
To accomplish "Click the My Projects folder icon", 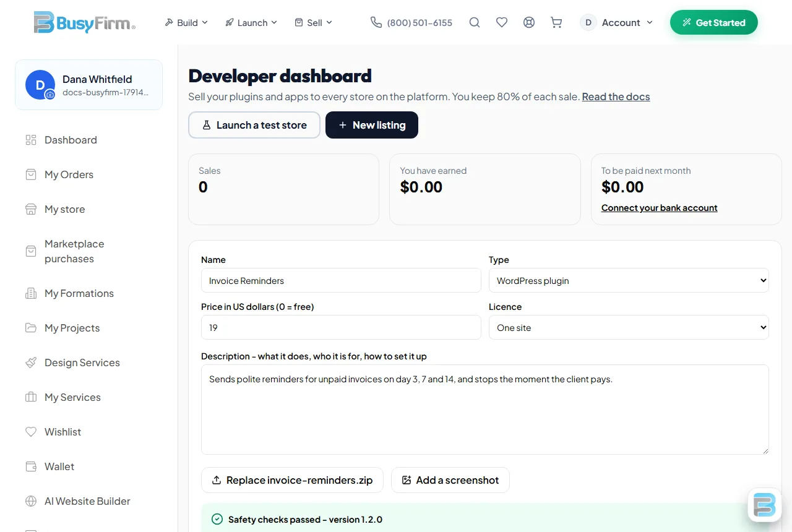I will [x=31, y=328].
